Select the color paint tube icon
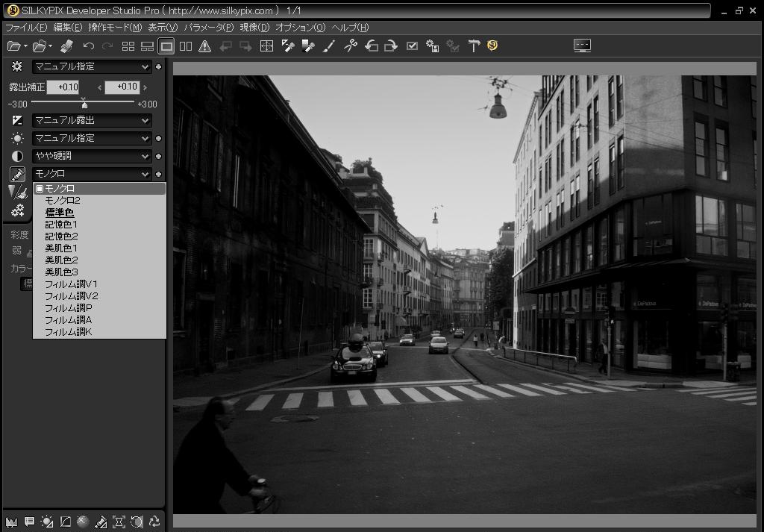The image size is (764, 532). click(x=17, y=174)
